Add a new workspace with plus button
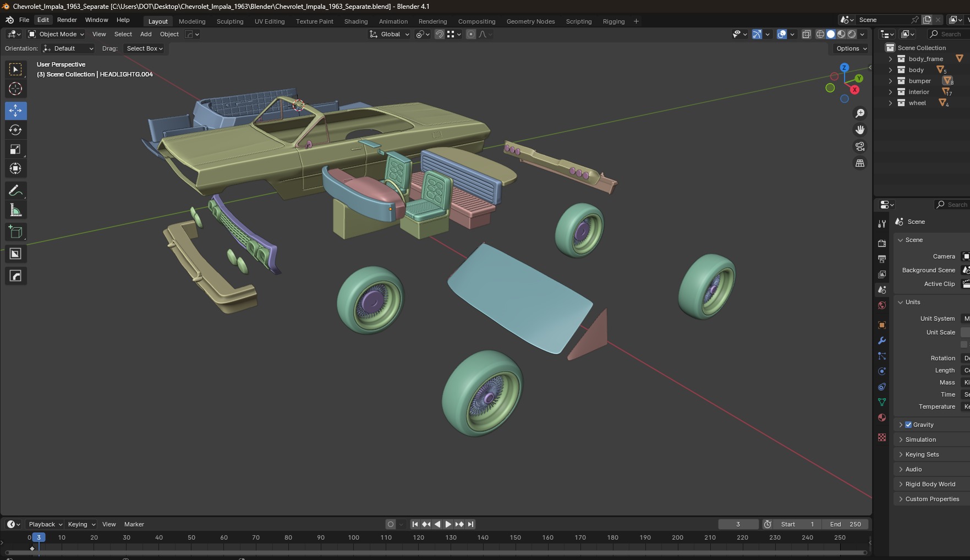Viewport: 970px width, 560px height. pos(636,21)
